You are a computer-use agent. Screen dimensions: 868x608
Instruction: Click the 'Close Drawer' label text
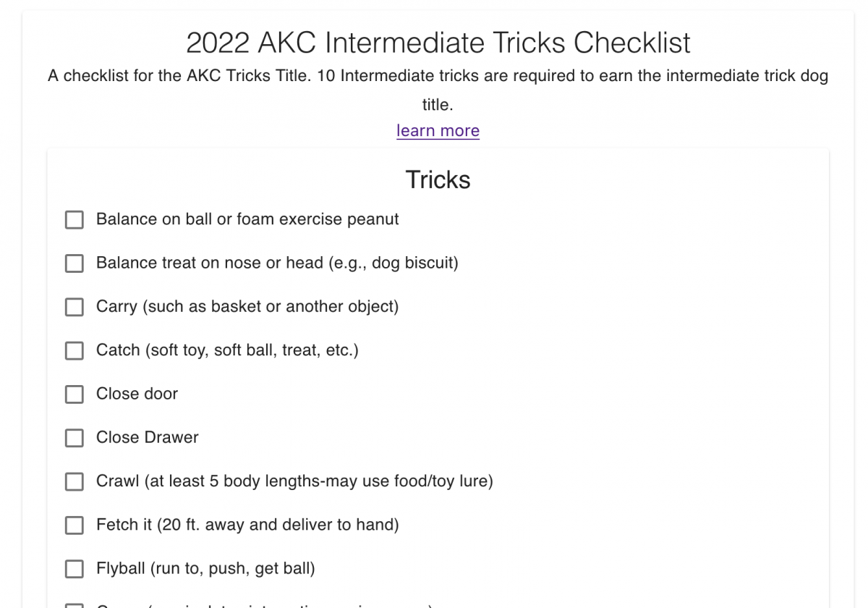148,437
